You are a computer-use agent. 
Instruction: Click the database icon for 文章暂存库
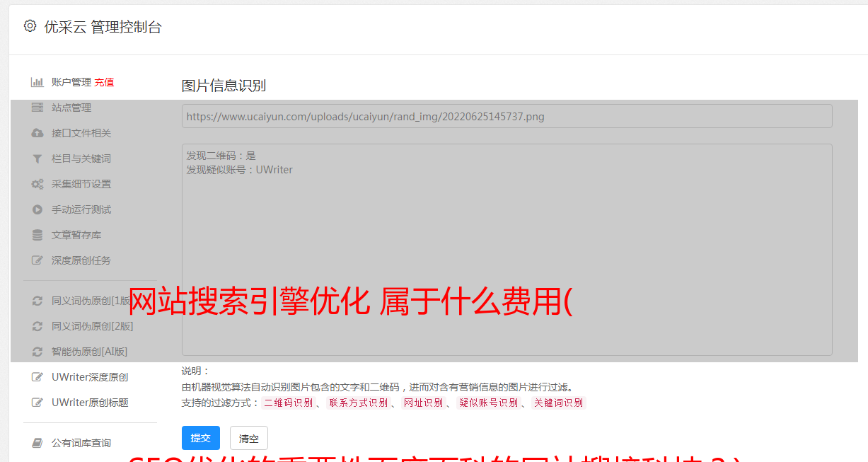tap(37, 235)
